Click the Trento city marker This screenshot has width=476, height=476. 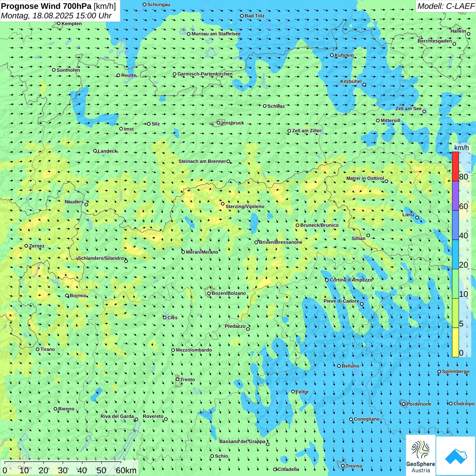177,379
